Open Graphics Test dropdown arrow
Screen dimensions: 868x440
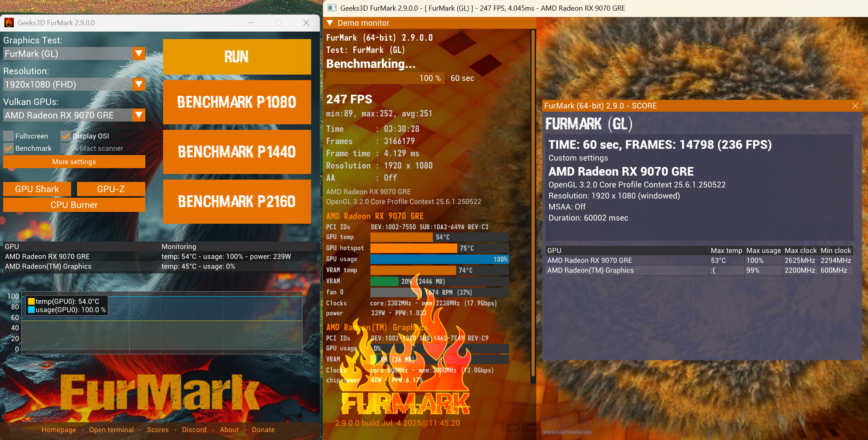[x=139, y=53]
